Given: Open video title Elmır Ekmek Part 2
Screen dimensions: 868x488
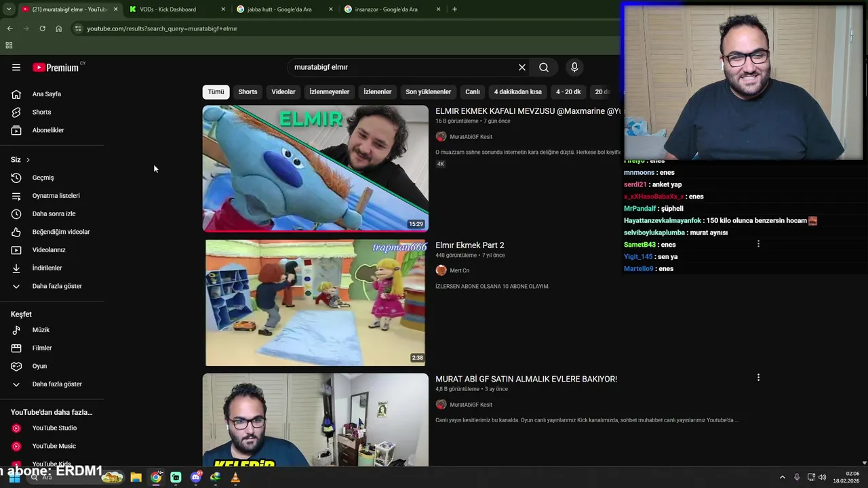Looking at the screenshot, I should point(470,245).
